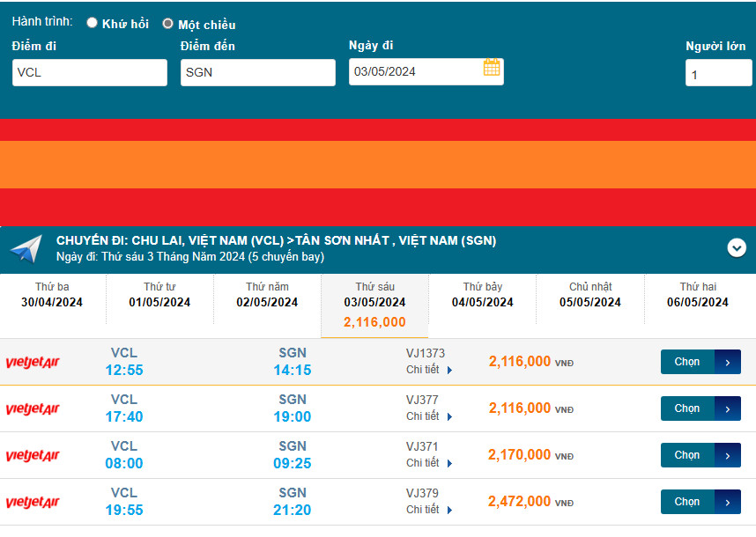
Task: Expand Chi tiết details for flight VJ377
Action: tap(429, 416)
